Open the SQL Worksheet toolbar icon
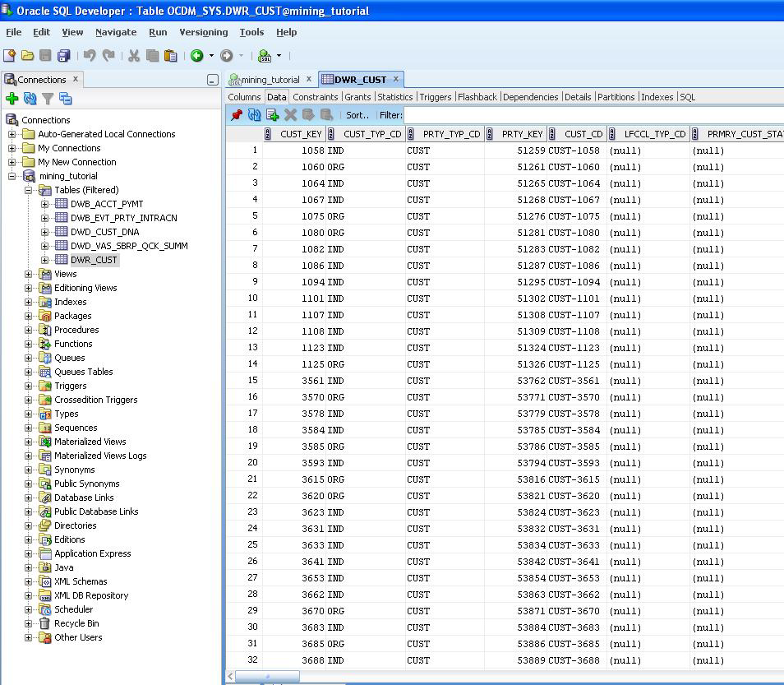Screen dimensions: 784x685 click(265, 56)
